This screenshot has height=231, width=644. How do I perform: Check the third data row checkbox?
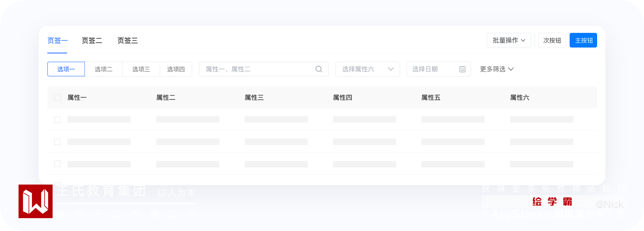[57, 164]
